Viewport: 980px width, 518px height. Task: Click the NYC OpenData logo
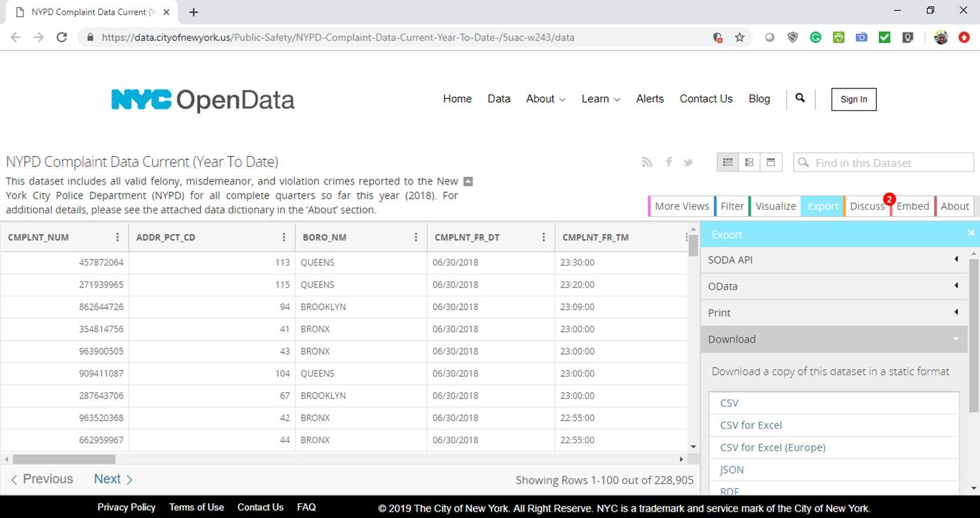coord(202,100)
